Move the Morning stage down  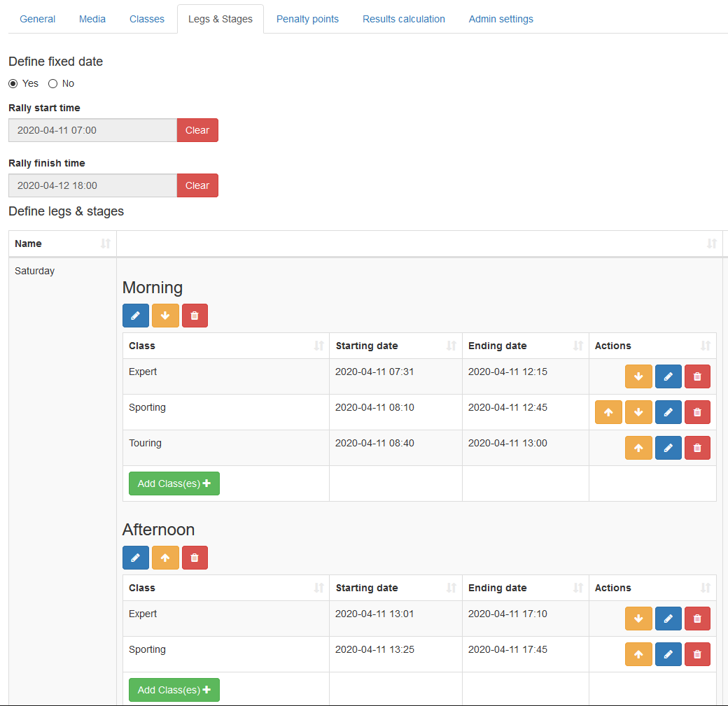[x=165, y=316]
